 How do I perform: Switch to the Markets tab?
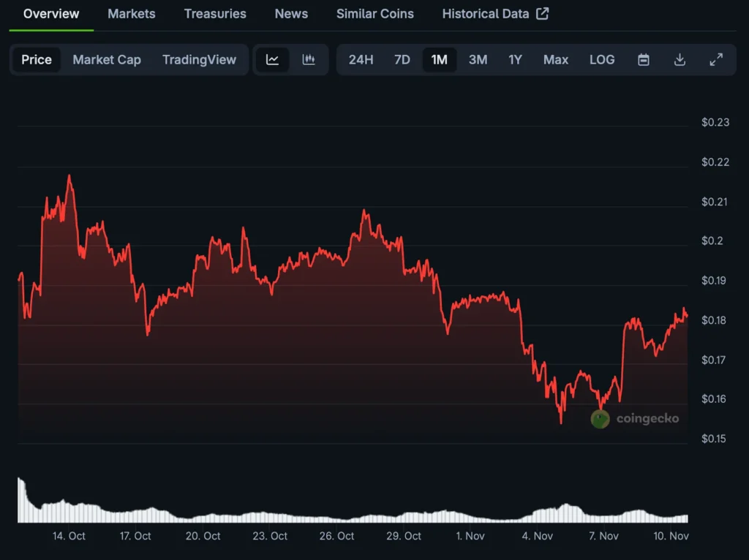click(x=132, y=13)
